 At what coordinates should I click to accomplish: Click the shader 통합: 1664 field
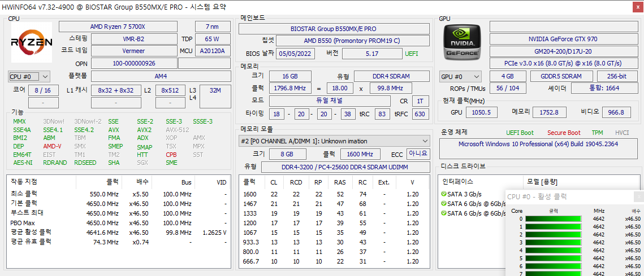pyautogui.click(x=603, y=88)
